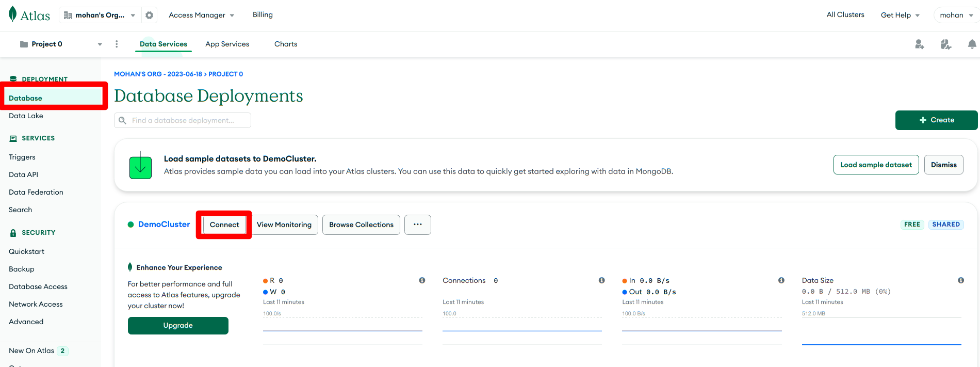This screenshot has width=980, height=367.
Task: Open alerts bell icon
Action: click(972, 44)
